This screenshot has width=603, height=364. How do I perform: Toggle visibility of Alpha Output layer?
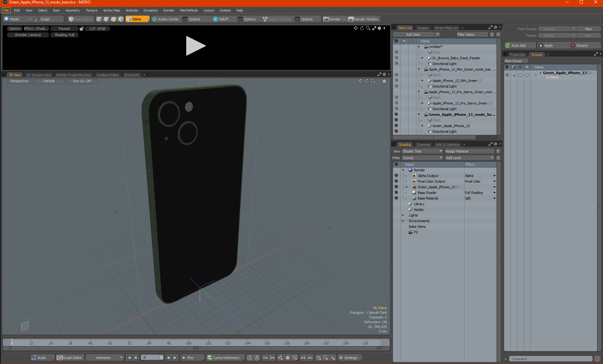pyautogui.click(x=396, y=176)
